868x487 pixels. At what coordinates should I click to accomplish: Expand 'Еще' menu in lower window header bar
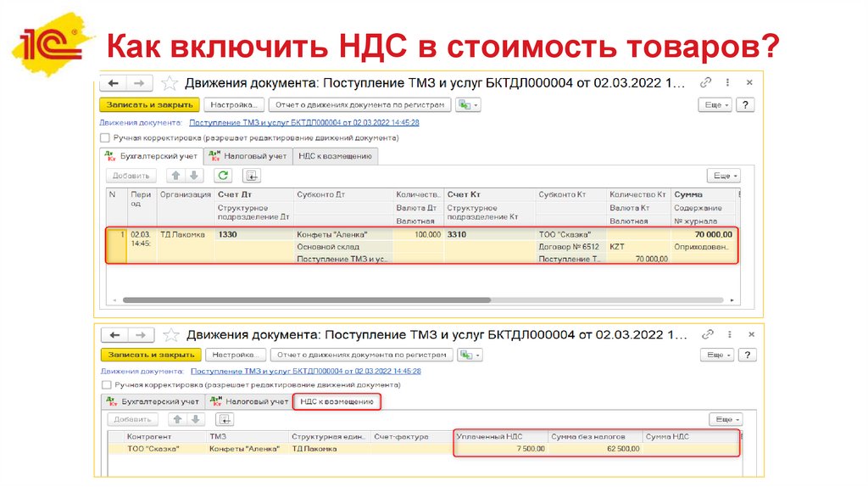click(717, 355)
